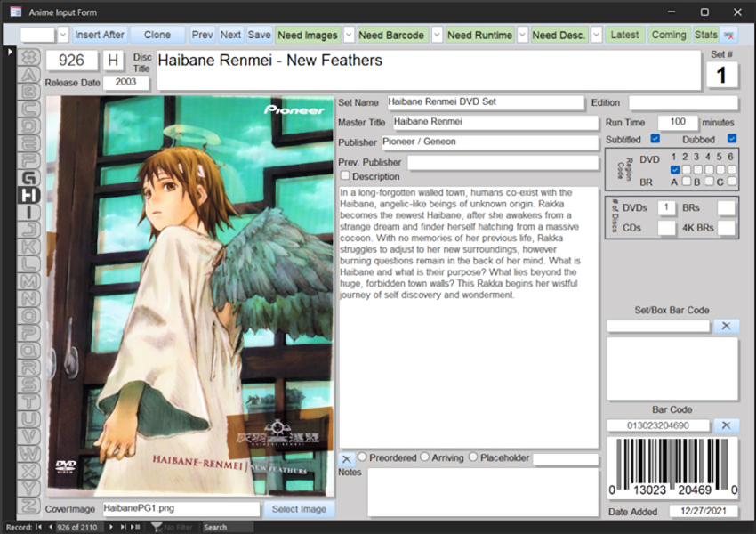Click the Publisher field Pioneer / Geneon
Image resolution: width=756 pixels, height=534 pixels.
coord(490,142)
